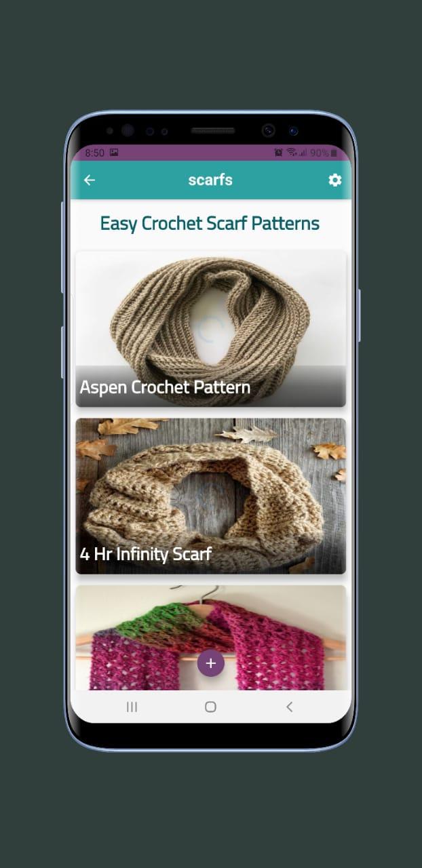The image size is (422, 868).
Task: Tap the Wi-Fi signal status icon
Action: (291, 153)
